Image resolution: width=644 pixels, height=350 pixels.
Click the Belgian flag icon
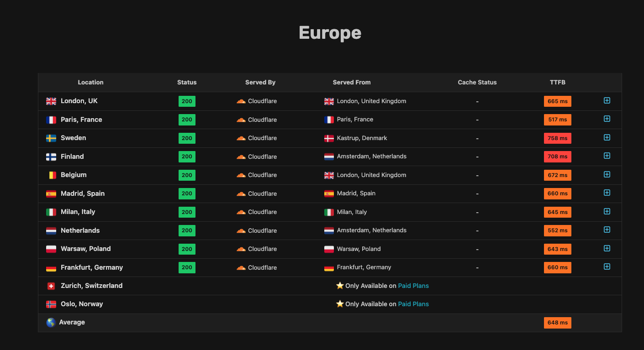point(52,175)
